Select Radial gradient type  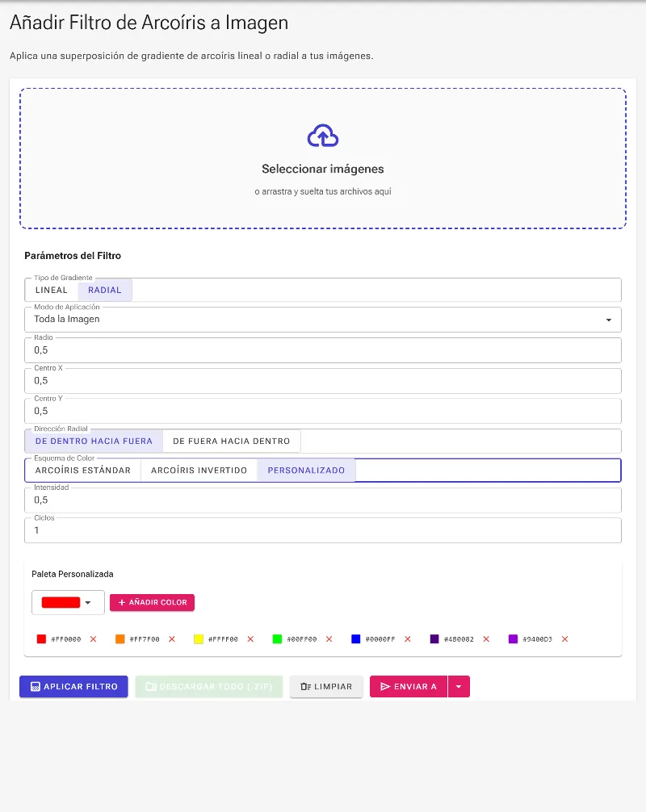[x=105, y=290]
